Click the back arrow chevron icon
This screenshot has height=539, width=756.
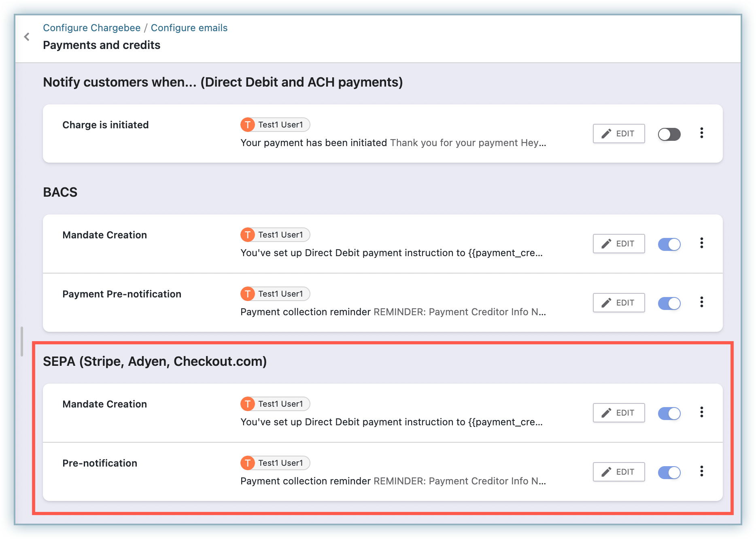(x=27, y=37)
